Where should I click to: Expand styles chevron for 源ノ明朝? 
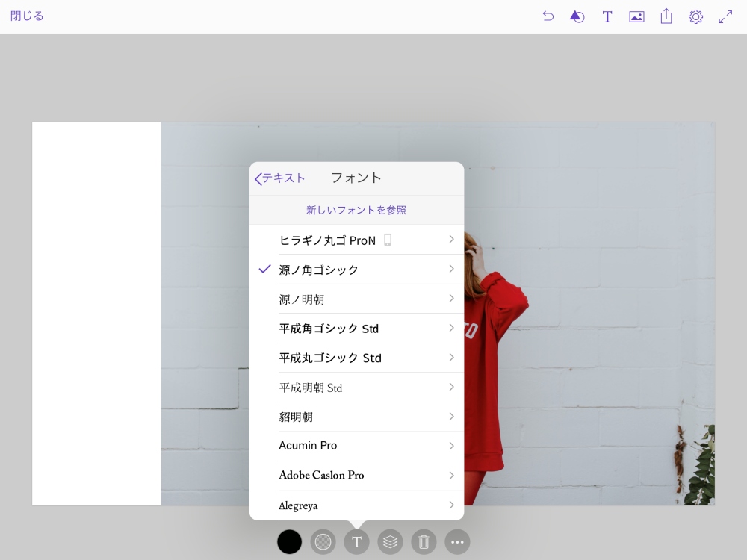coord(451,299)
